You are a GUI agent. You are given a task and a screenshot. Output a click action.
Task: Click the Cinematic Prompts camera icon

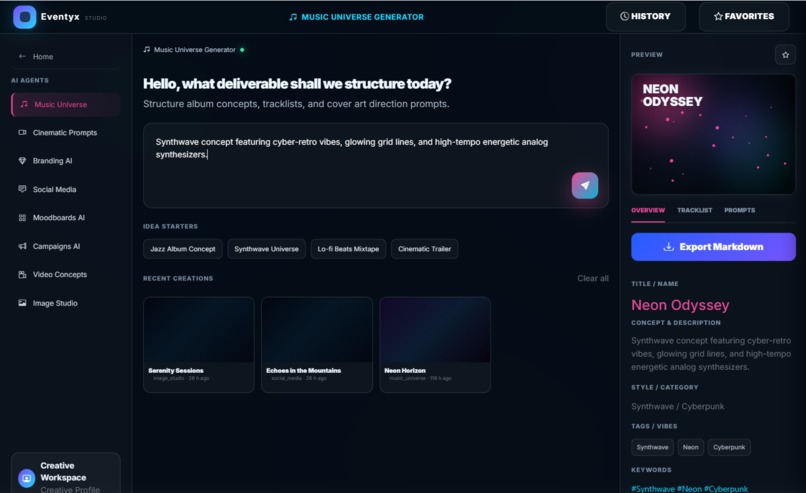[x=22, y=132]
